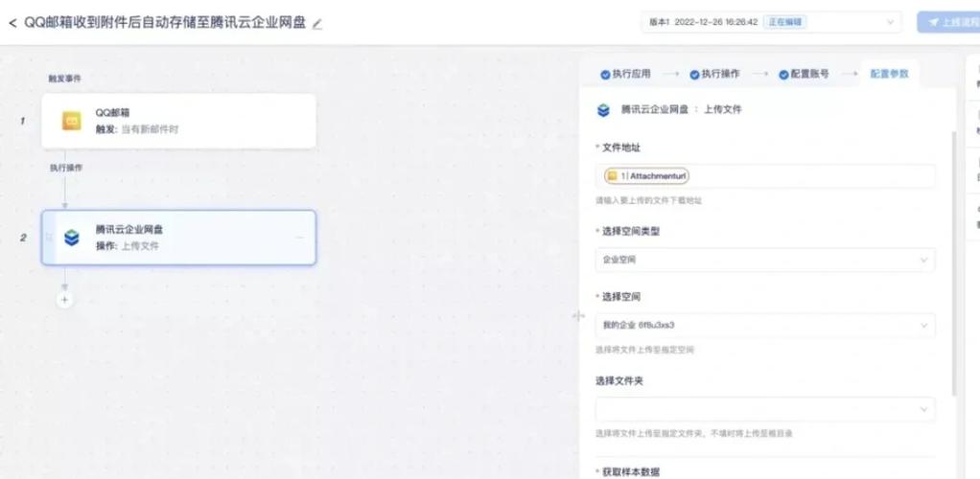Grab the drag handle on step 2 card
980x479 pixels.
(x=49, y=238)
